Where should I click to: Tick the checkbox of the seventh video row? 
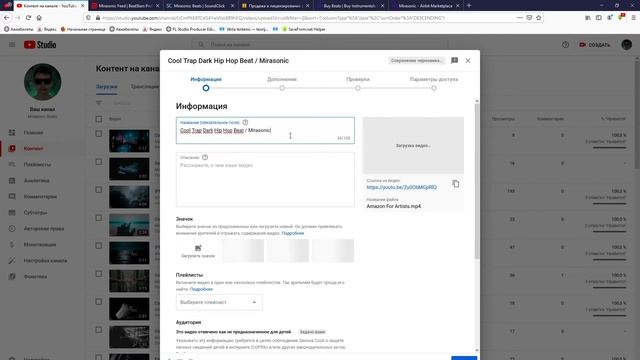tap(99, 301)
